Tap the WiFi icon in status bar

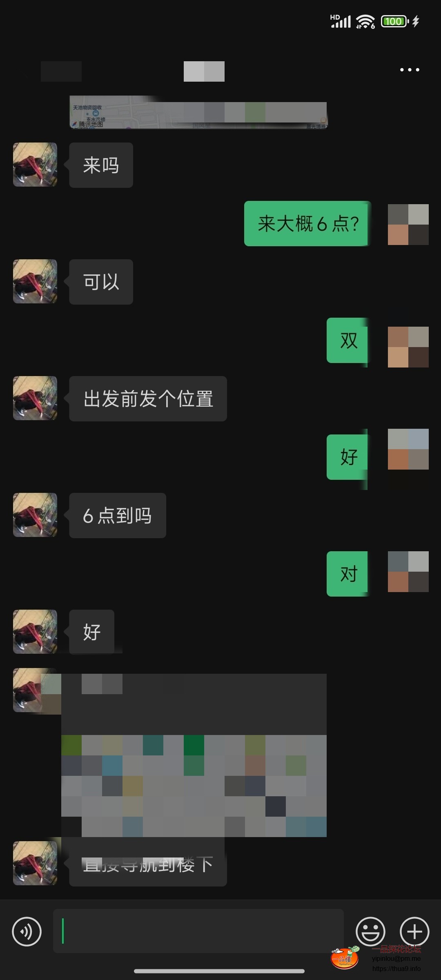pos(365,22)
